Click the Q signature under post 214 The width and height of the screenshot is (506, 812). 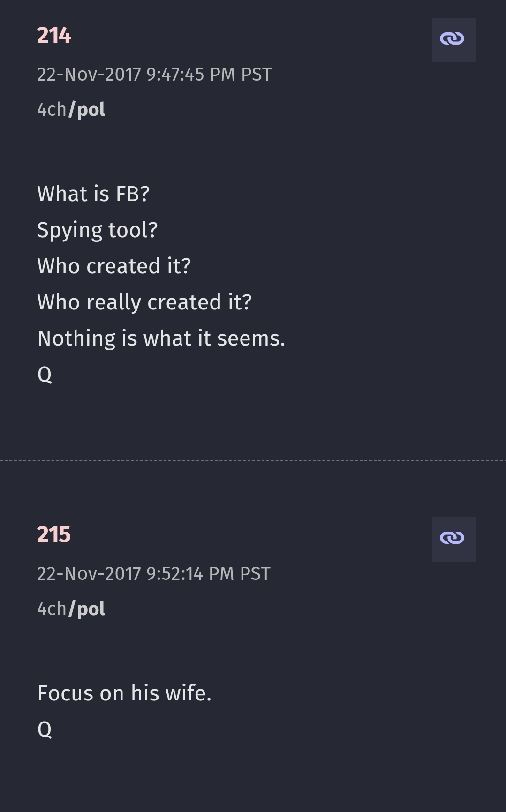pyautogui.click(x=45, y=375)
